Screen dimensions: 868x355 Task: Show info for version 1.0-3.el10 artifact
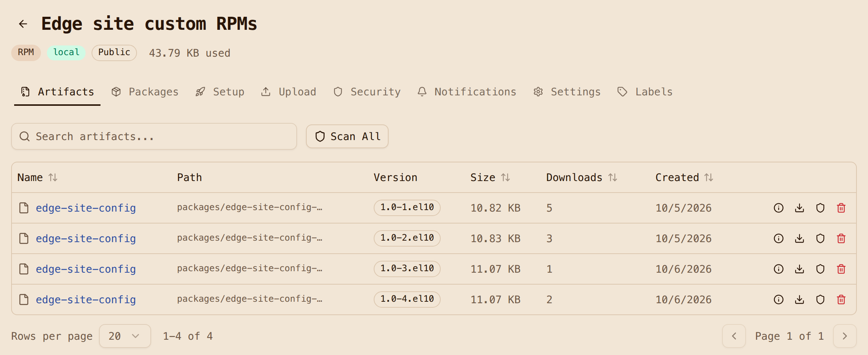coord(779,269)
